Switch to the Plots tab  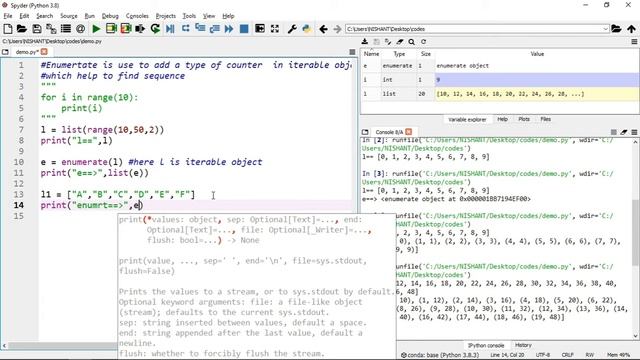(524, 119)
